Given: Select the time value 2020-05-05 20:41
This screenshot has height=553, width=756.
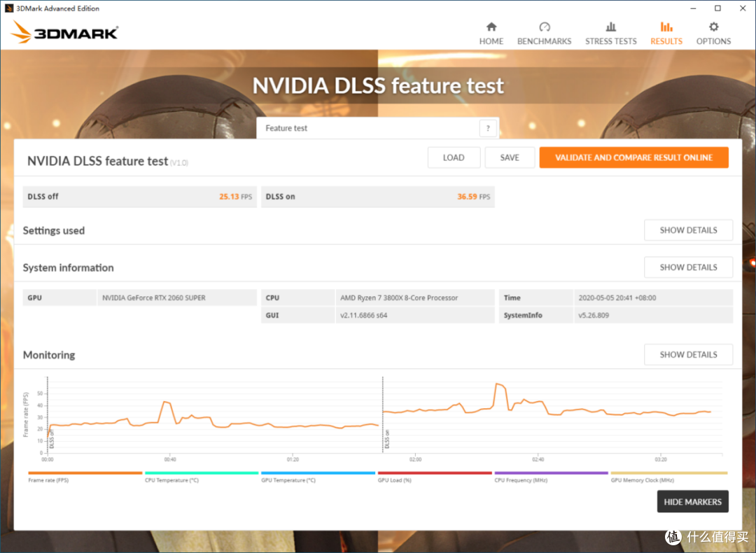Looking at the screenshot, I should [617, 298].
